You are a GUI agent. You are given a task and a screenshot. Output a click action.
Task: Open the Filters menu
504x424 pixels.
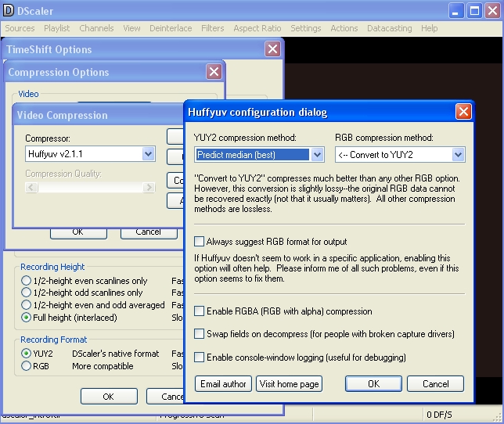(212, 28)
